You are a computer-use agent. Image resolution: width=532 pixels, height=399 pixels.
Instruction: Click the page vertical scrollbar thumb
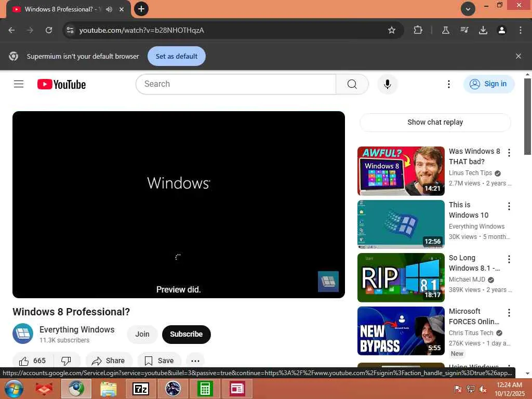pos(527,117)
